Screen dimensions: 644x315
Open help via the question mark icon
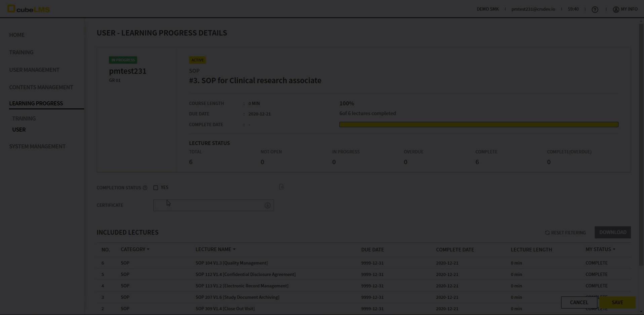[x=595, y=9]
